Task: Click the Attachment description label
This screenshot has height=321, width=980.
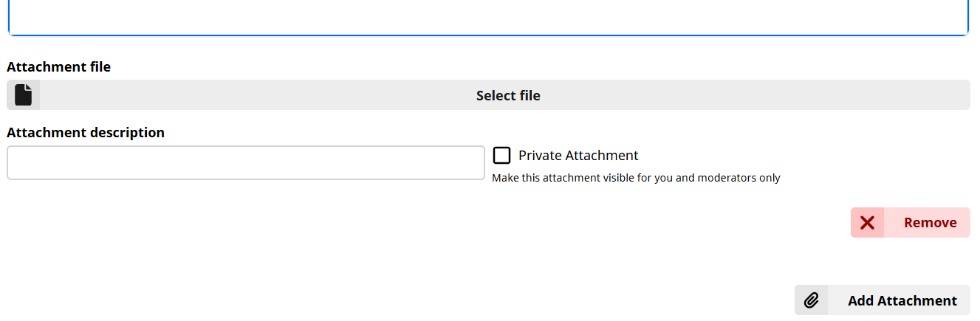Action: coord(86,133)
